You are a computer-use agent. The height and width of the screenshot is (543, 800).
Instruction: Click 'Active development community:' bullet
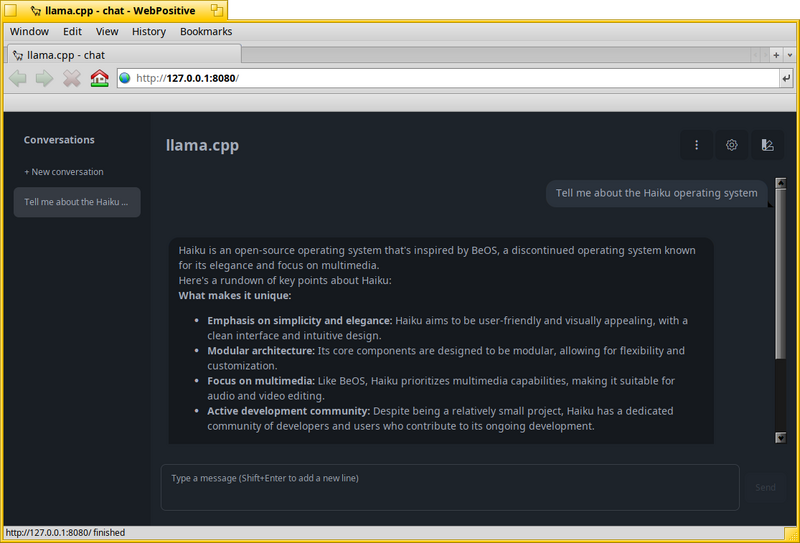[288, 411]
